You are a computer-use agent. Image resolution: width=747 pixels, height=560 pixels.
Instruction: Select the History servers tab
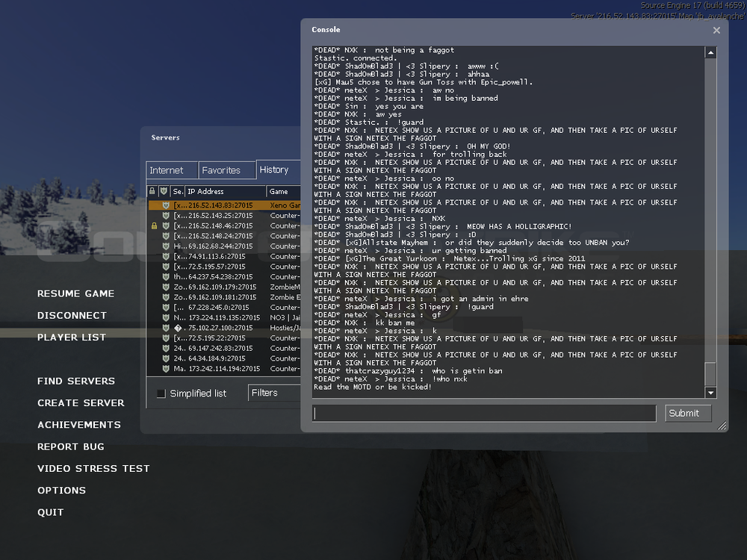279,169
